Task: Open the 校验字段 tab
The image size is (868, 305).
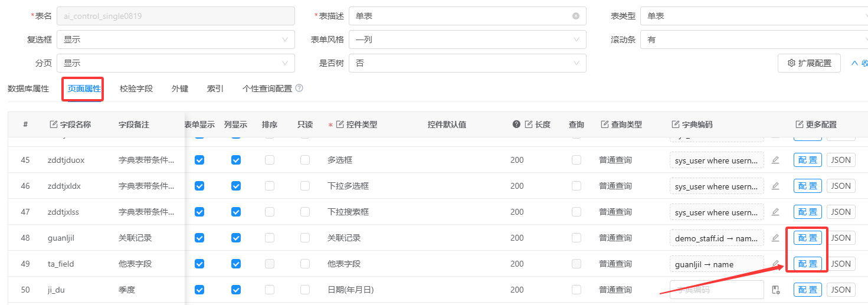Action: 136,88
